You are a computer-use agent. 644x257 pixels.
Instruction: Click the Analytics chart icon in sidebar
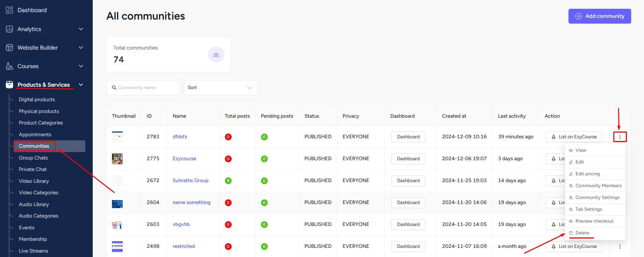9,29
